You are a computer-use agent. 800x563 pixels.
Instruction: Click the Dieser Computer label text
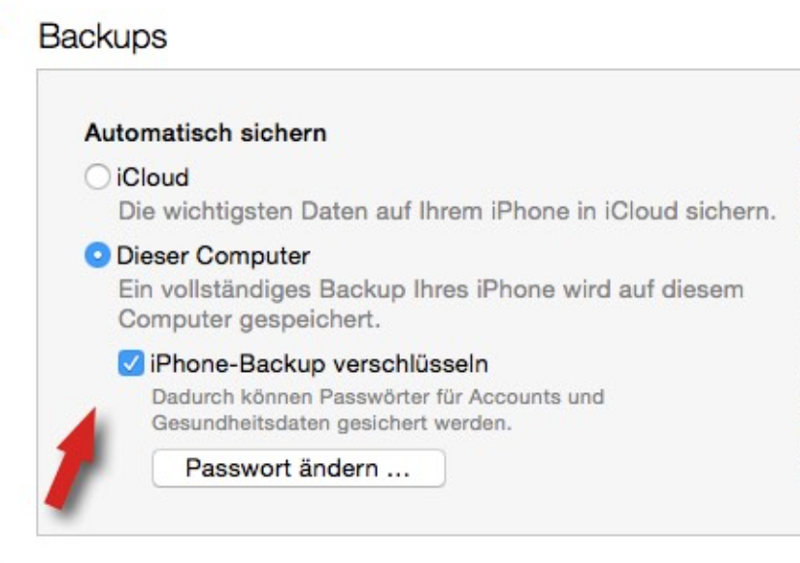coord(213,255)
